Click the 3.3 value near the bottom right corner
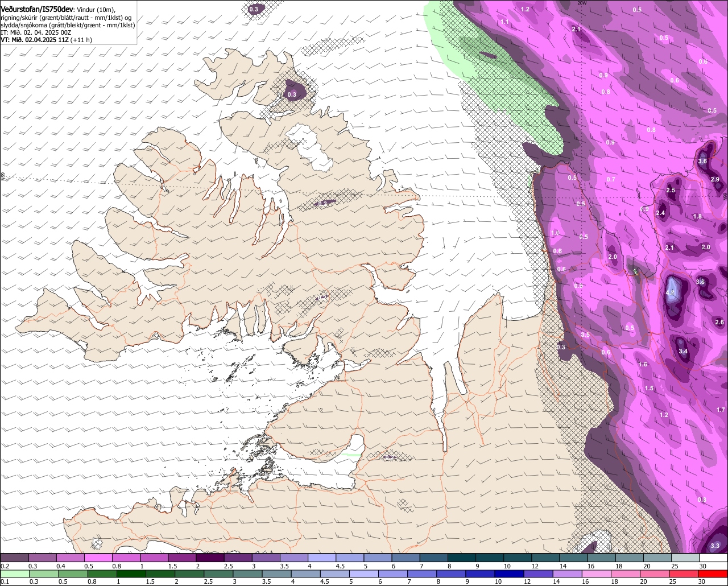This screenshot has width=728, height=586. click(x=715, y=546)
